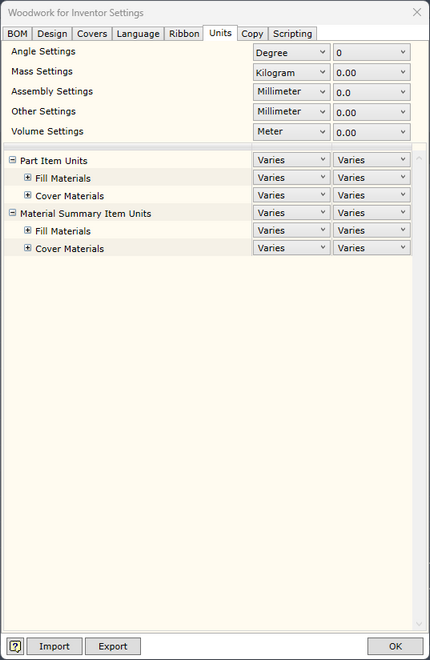Click the Export button
The width and height of the screenshot is (430, 660).
point(113,646)
